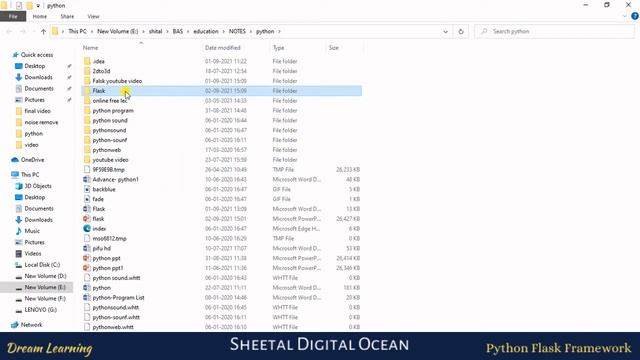Screen dimensions: 640x360
Task: Open the Help question mark icon
Action: (x=635, y=16)
